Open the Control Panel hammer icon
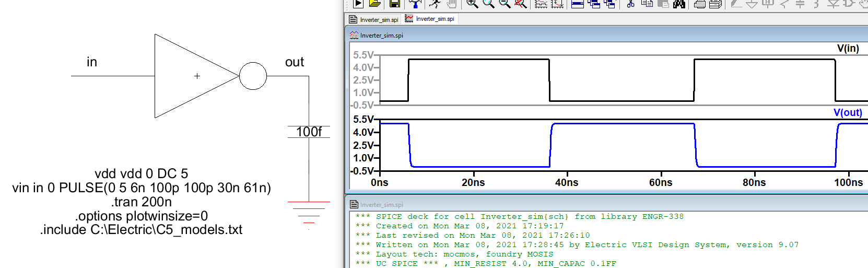Viewport: 868px width, 268px height. point(415,4)
